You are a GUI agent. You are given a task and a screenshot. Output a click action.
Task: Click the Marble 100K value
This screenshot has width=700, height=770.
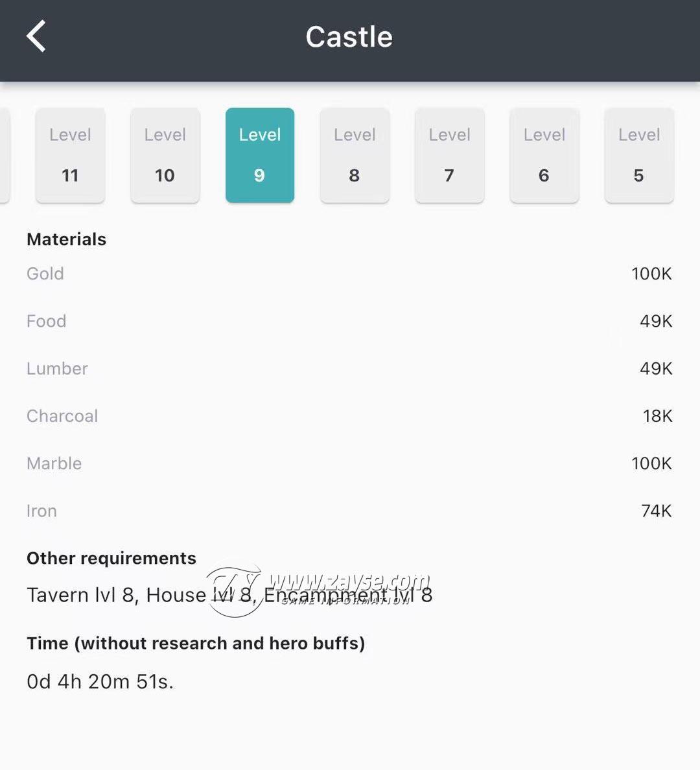(651, 463)
